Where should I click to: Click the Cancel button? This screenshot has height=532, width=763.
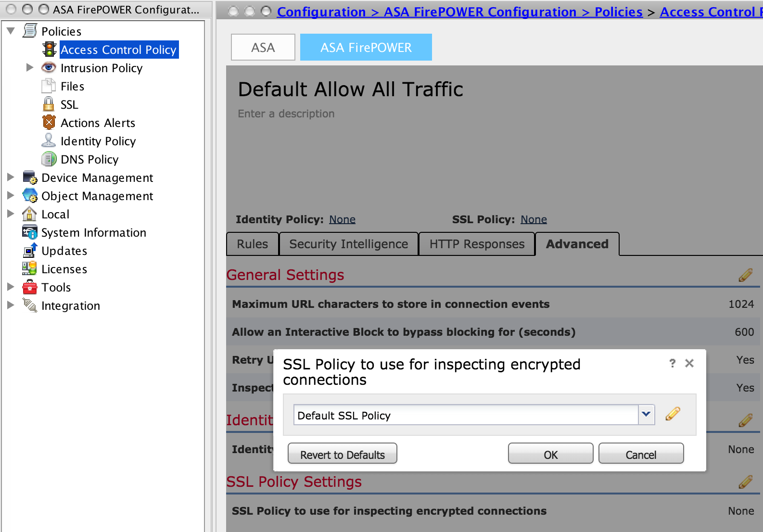[x=641, y=454]
